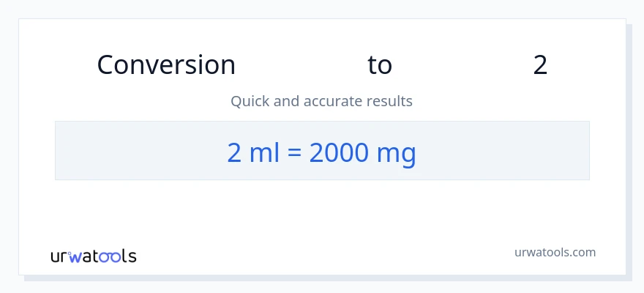644x293 pixels.
Task: Click the blank gap between "to" and "2"
Action: pos(463,65)
